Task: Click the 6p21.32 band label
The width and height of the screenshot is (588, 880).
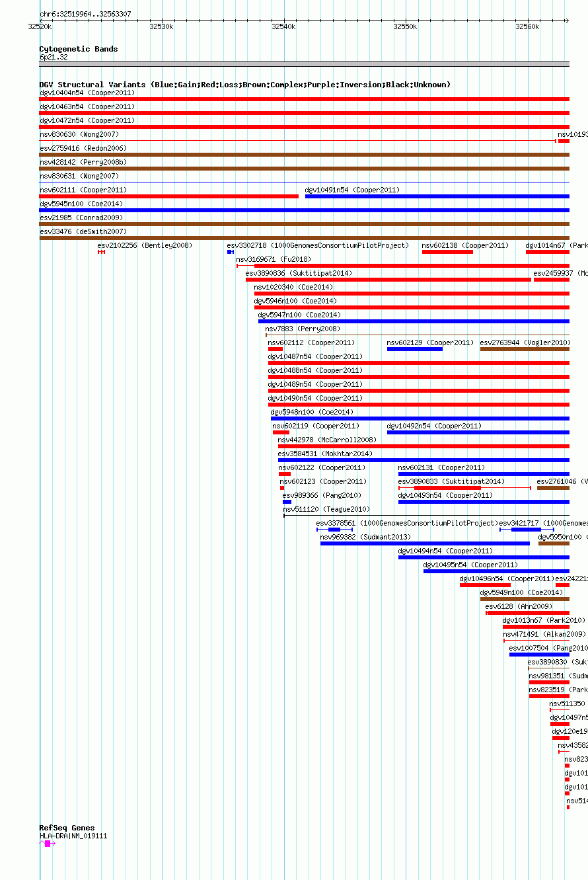Action: coord(54,58)
